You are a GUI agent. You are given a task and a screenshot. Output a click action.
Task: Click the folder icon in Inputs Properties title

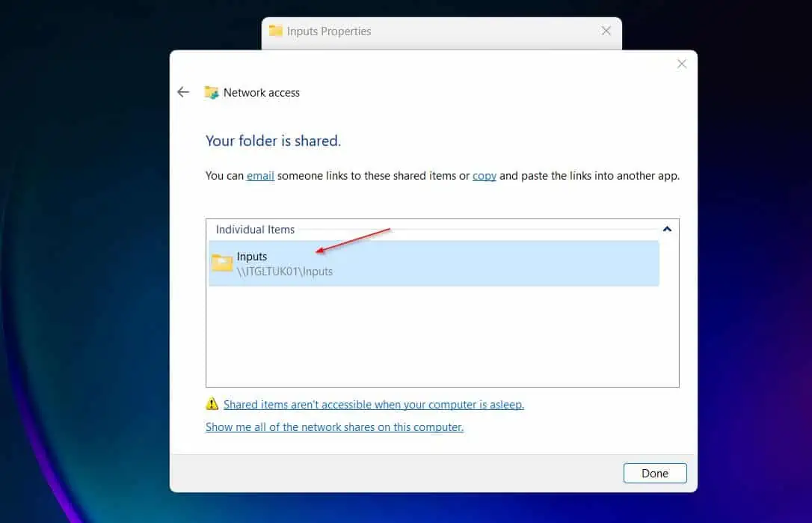(275, 31)
